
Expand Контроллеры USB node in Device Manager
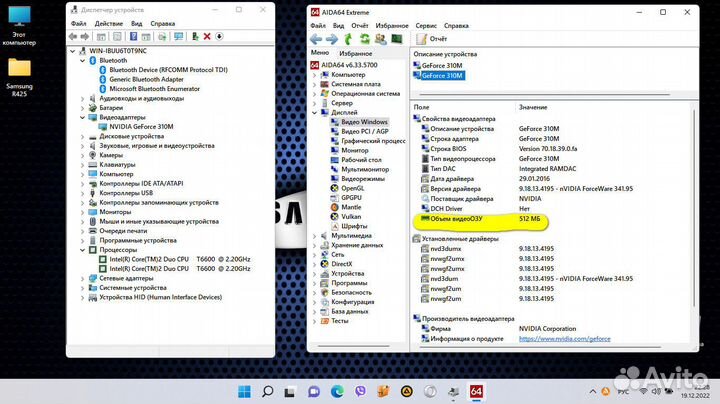click(x=83, y=193)
